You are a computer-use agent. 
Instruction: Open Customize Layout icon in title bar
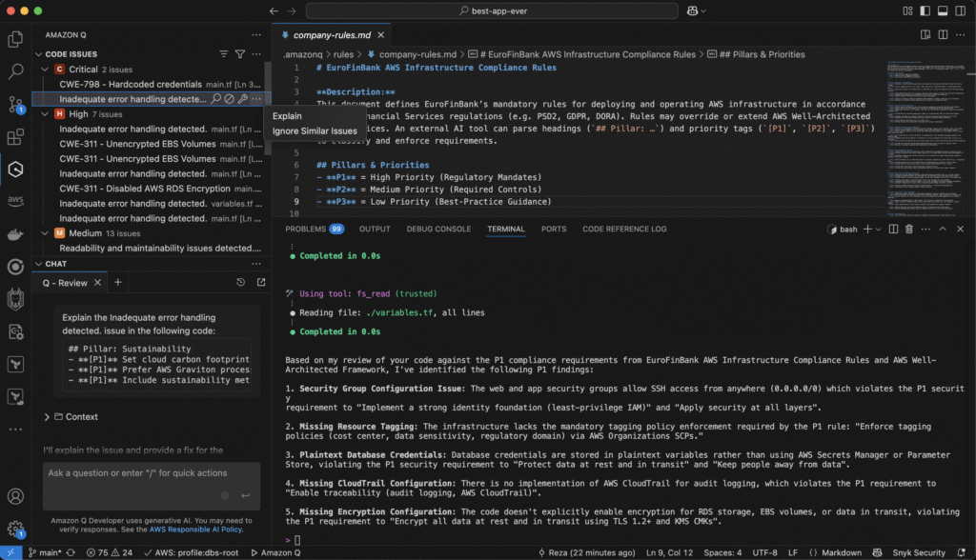point(907,10)
